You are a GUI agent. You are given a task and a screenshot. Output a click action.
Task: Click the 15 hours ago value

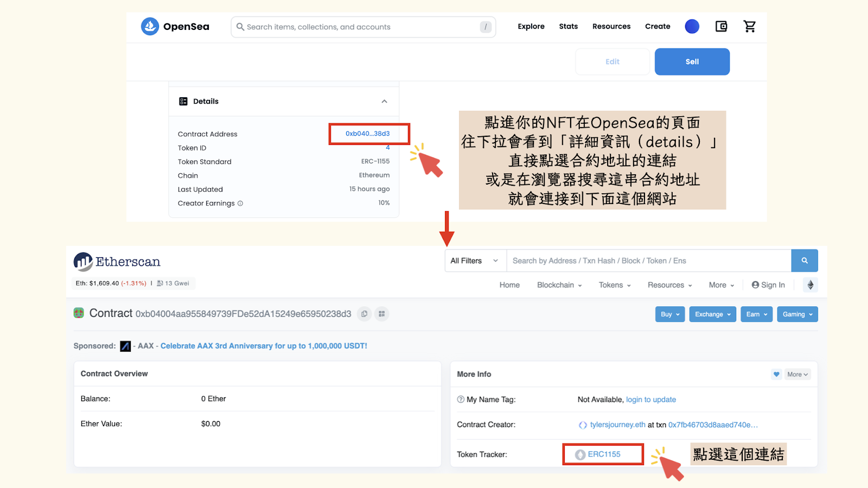click(369, 189)
